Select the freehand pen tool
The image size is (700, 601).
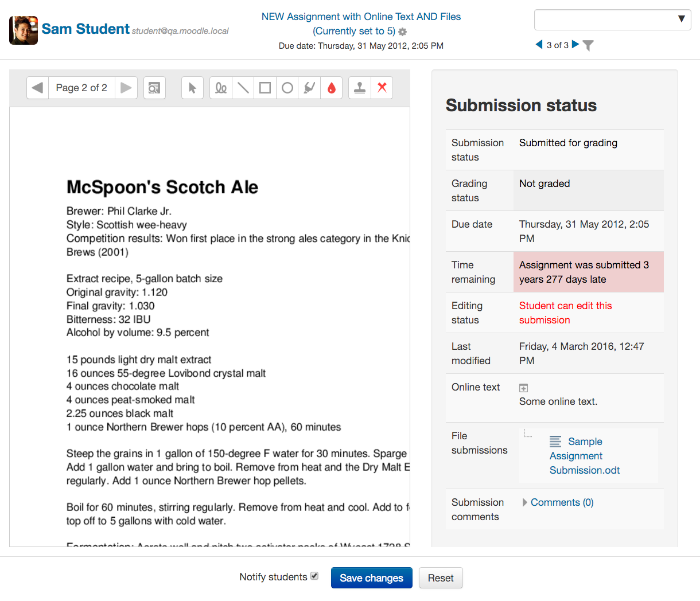pos(221,88)
